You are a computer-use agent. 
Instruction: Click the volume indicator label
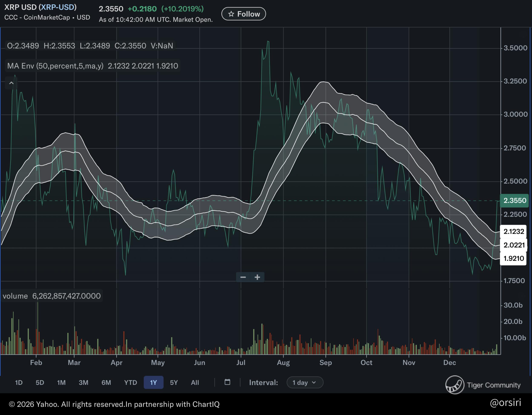pos(15,296)
